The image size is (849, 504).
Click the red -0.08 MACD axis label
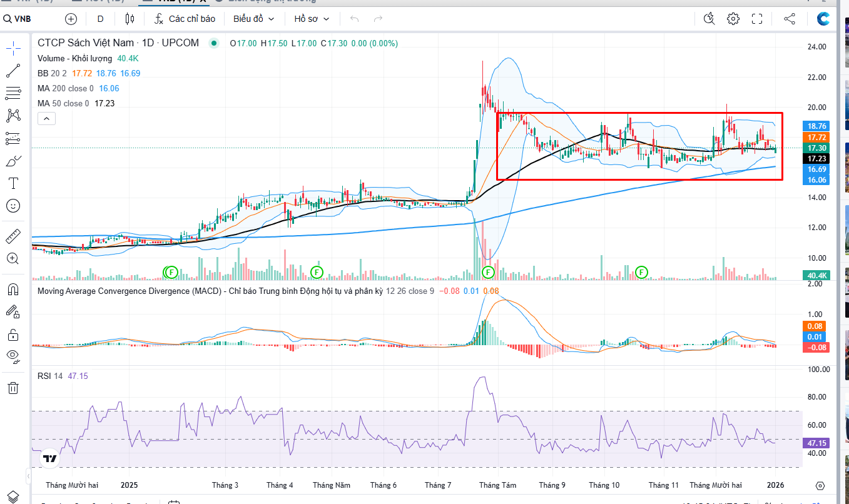point(817,348)
